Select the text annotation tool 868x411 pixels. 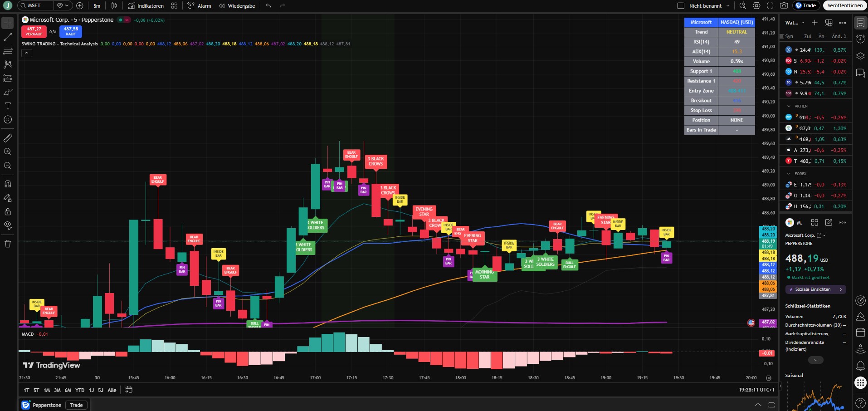tap(8, 106)
